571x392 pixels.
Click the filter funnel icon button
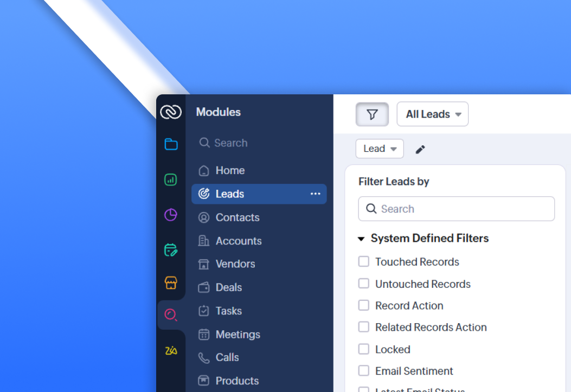372,114
